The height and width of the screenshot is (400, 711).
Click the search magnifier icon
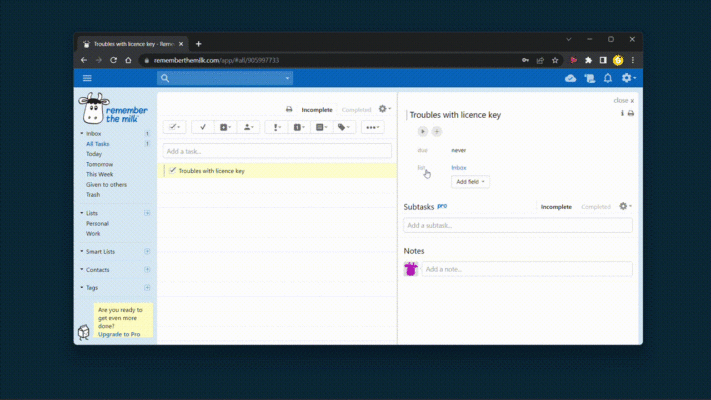pyautogui.click(x=165, y=78)
